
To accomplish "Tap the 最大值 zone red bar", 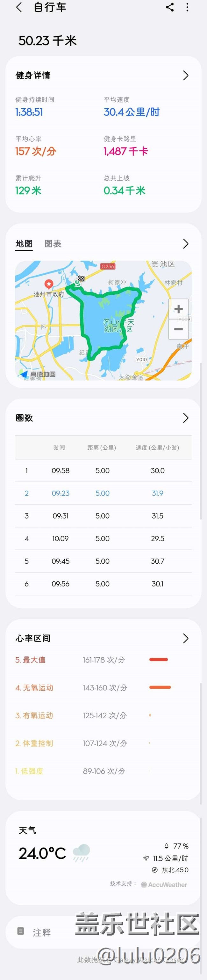I will point(159,660).
